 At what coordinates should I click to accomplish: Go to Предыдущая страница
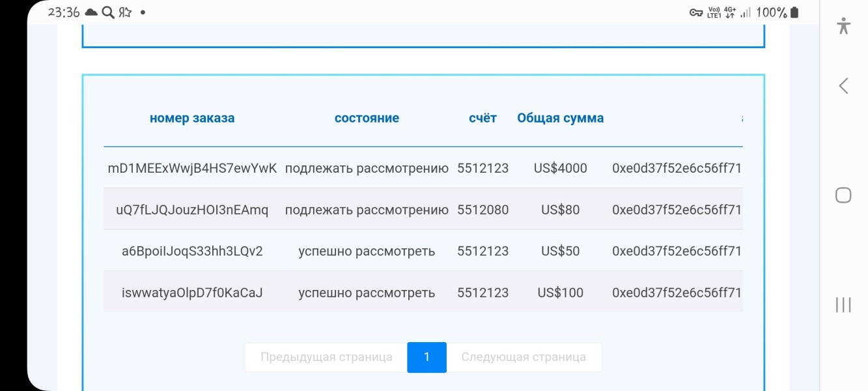[x=326, y=357]
